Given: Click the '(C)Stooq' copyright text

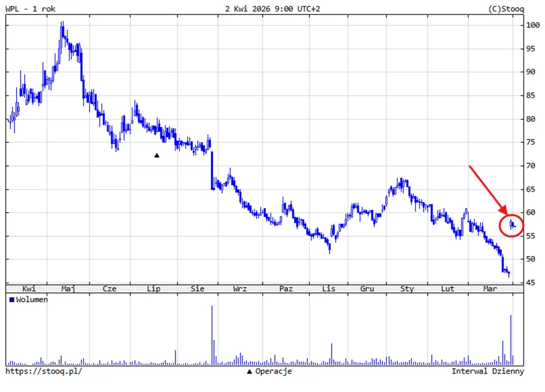Looking at the screenshot, I should pyautogui.click(x=506, y=9).
